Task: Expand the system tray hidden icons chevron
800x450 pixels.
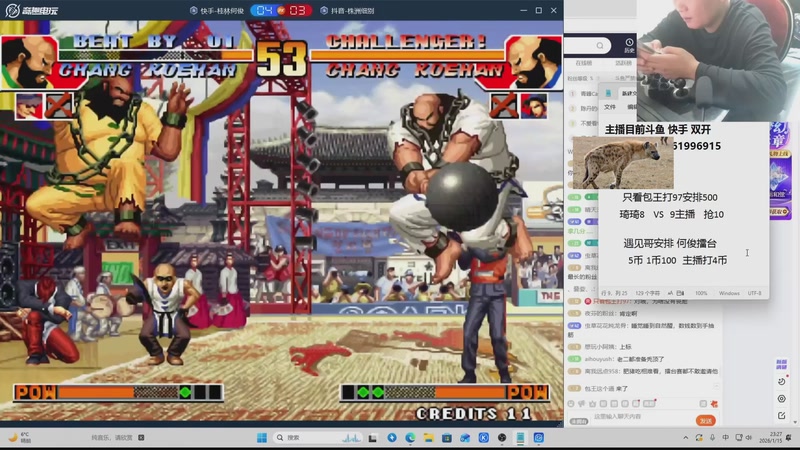Action: (685, 438)
